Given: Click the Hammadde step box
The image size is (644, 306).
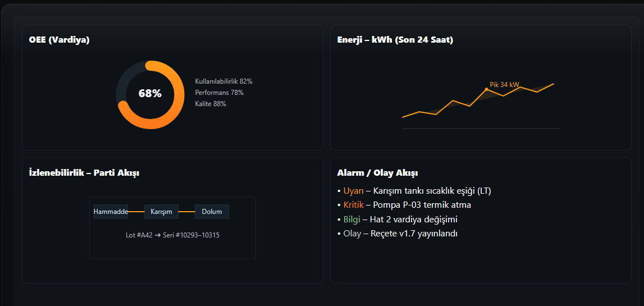Looking at the screenshot, I should 111,212.
